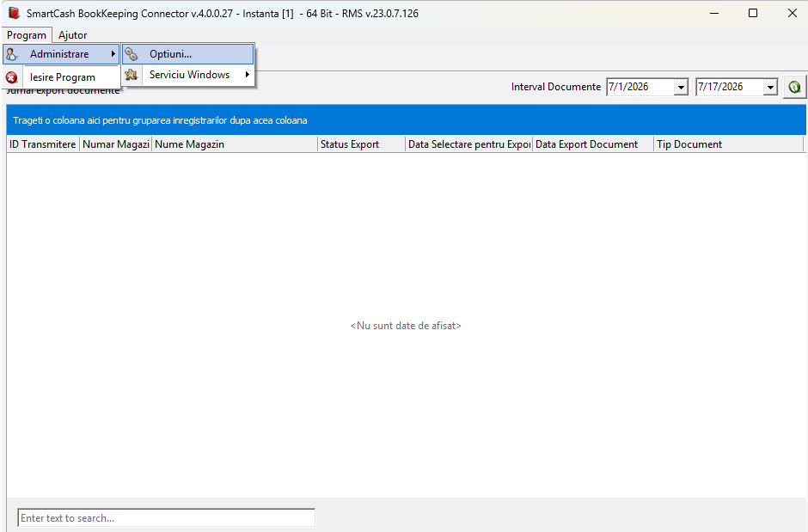Click the 'Nu sunt date de afisat' text
808x532 pixels.
406,326
